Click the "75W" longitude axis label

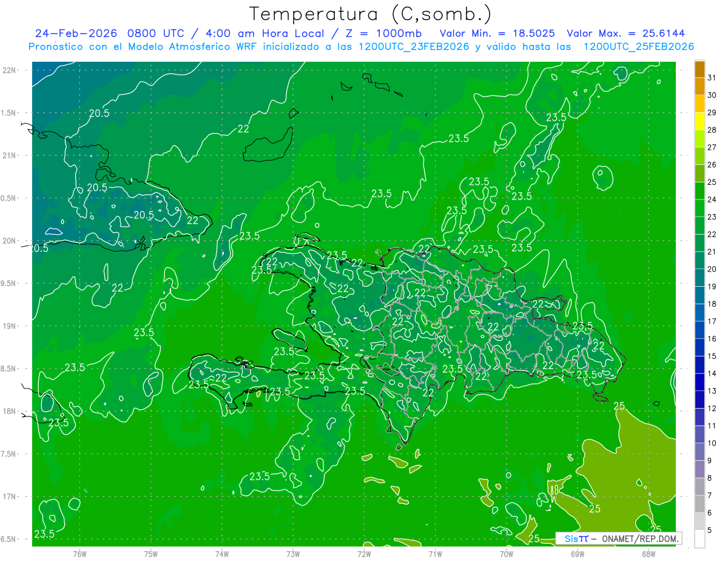(151, 554)
